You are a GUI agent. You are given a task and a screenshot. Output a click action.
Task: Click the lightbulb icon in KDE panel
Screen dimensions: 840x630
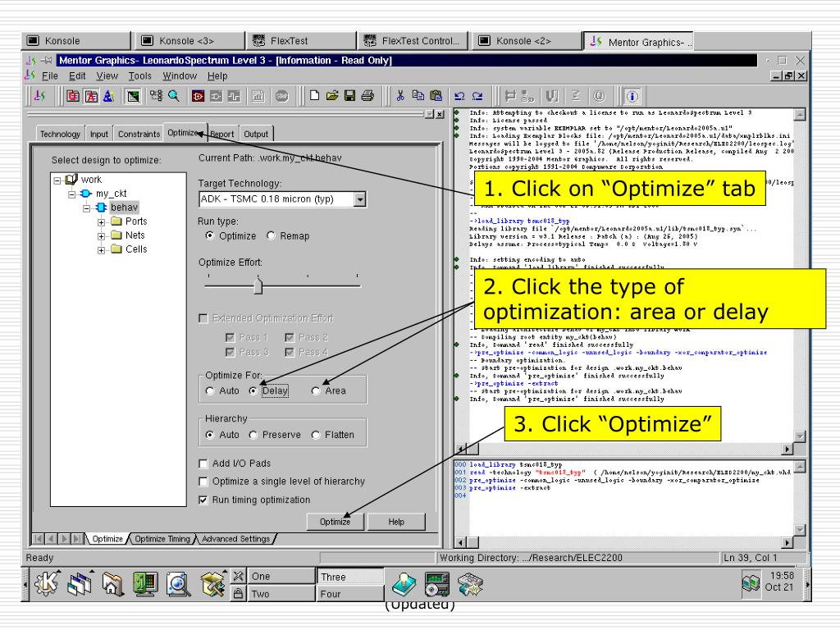[404, 584]
